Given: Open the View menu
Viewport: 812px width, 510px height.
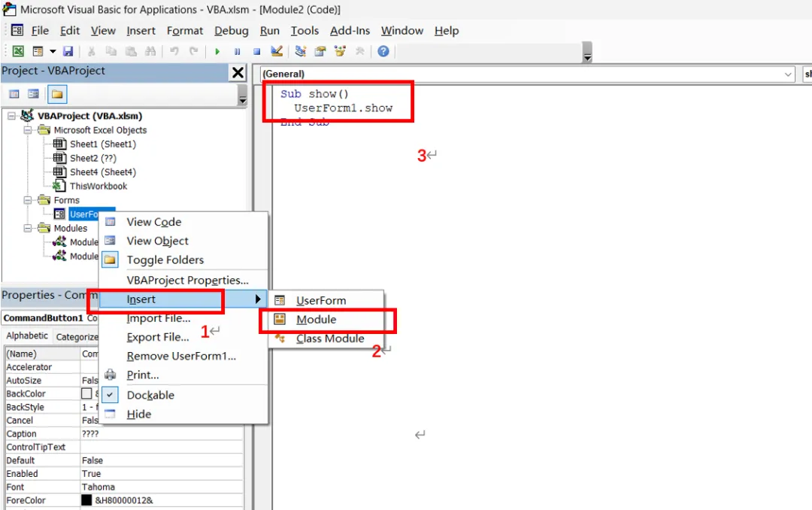Looking at the screenshot, I should pyautogui.click(x=103, y=31).
